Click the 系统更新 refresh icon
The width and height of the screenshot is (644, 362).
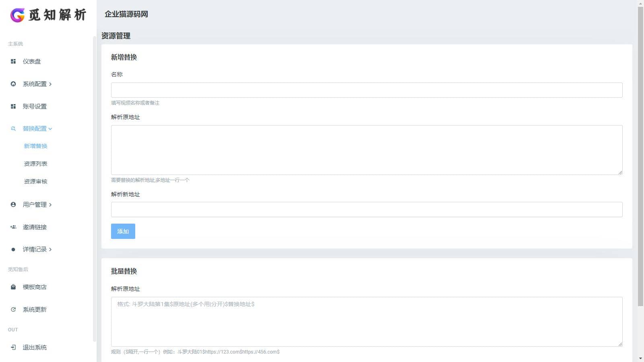click(13, 310)
